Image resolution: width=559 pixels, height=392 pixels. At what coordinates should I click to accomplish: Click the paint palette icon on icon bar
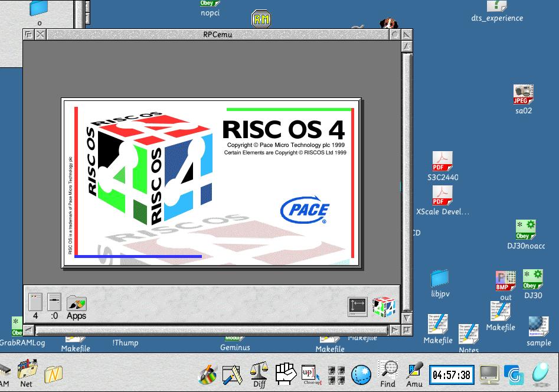(207, 374)
